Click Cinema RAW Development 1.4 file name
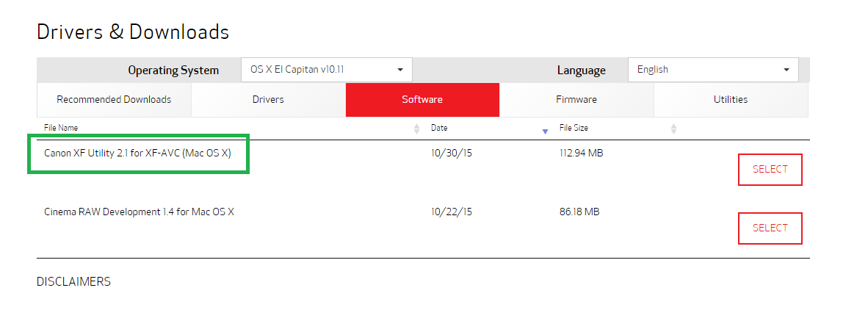 pos(139,212)
